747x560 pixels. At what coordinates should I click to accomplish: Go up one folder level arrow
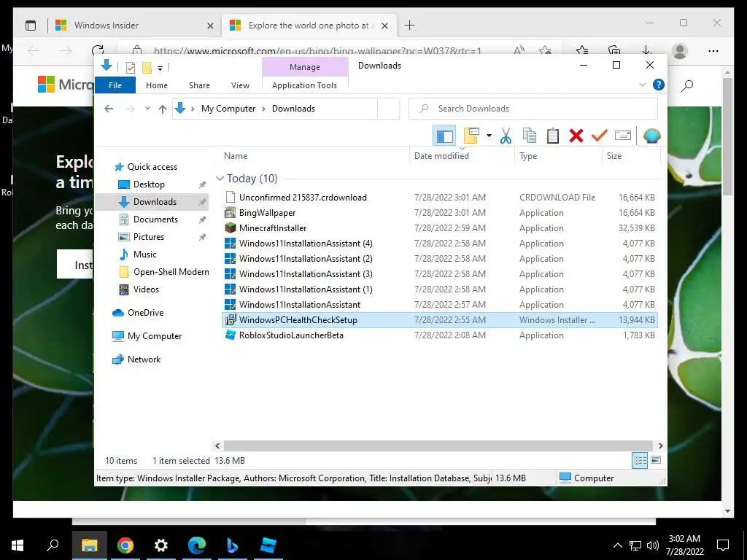pos(163,109)
